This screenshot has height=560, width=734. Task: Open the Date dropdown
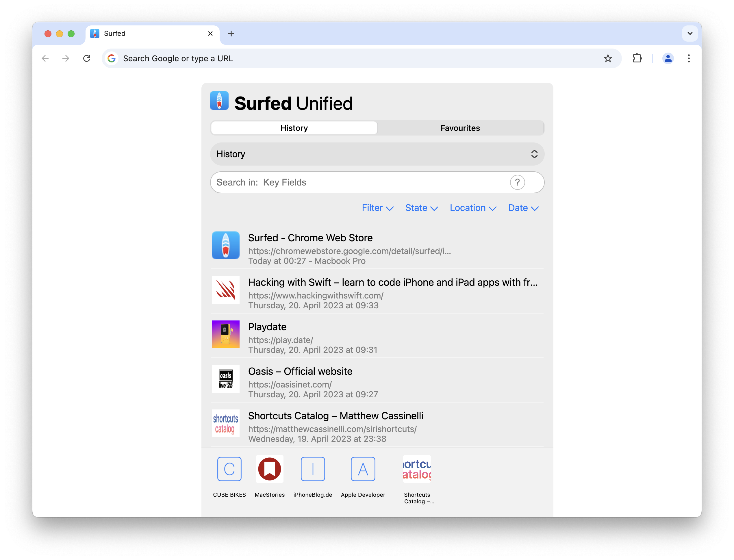[x=523, y=208]
